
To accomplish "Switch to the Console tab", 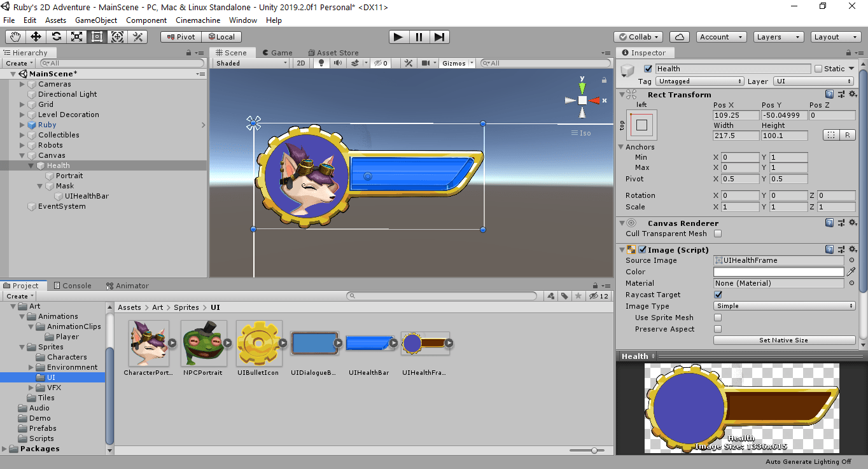I will pos(72,286).
